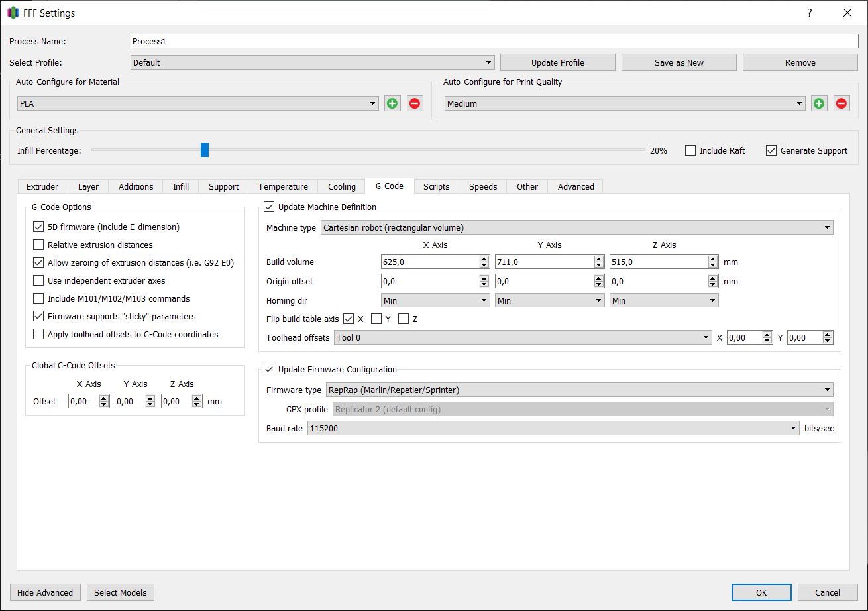Uncheck Update Machine Definition
The image size is (868, 611).
(269, 207)
